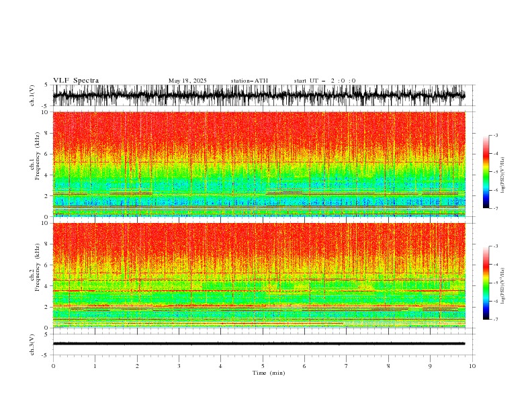
Task: Click time axis tick label '8'
Action: pos(388,366)
